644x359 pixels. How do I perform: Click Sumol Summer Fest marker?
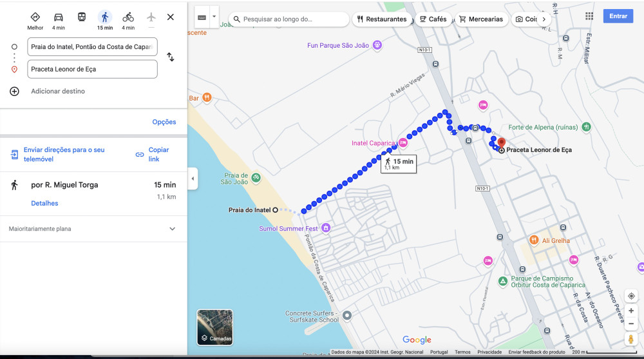pyautogui.click(x=326, y=228)
